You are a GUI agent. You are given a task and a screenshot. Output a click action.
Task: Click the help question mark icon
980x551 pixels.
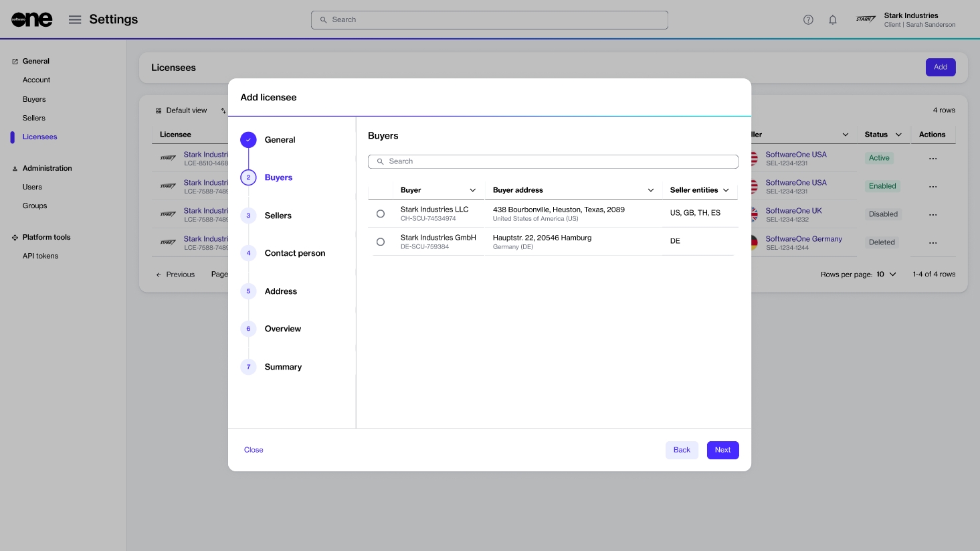coord(808,19)
